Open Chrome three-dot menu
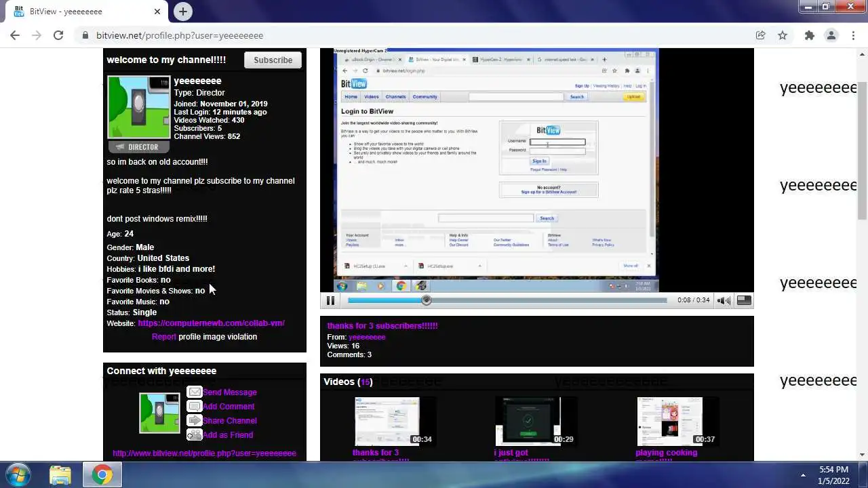Viewport: 868px width, 488px height. click(853, 35)
